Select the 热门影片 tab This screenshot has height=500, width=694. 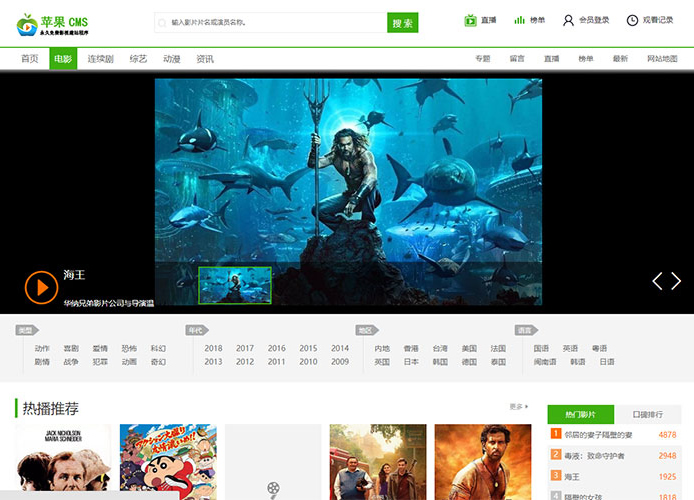point(580,414)
